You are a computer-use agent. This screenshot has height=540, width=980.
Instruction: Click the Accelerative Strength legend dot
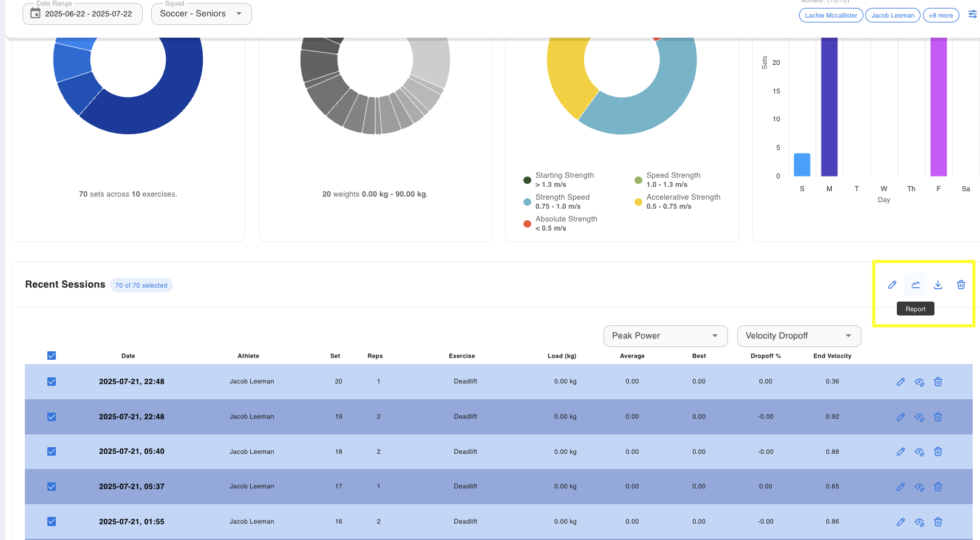pyautogui.click(x=638, y=202)
